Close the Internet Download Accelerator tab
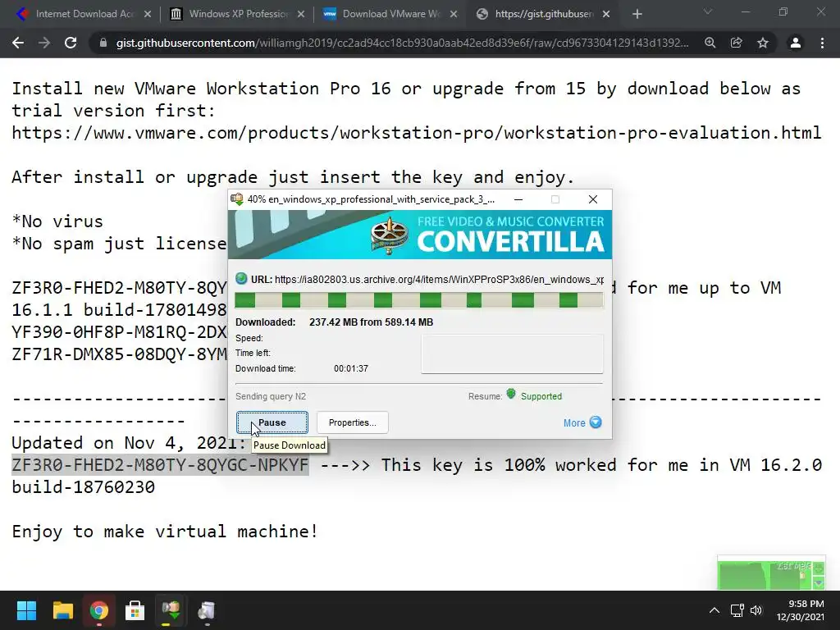840x630 pixels. click(148, 14)
